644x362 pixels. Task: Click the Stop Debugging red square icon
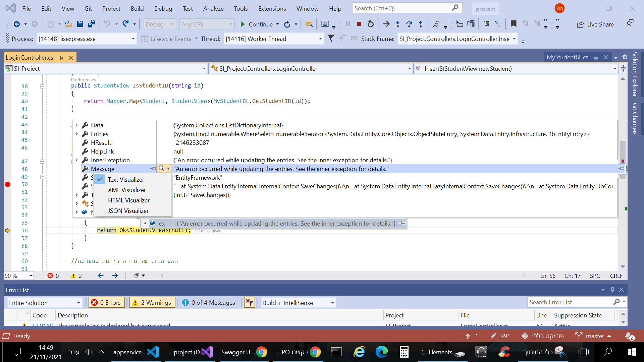point(359,24)
